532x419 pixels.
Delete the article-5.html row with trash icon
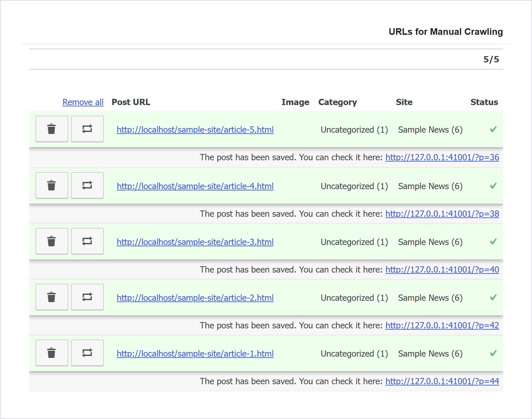pos(52,129)
